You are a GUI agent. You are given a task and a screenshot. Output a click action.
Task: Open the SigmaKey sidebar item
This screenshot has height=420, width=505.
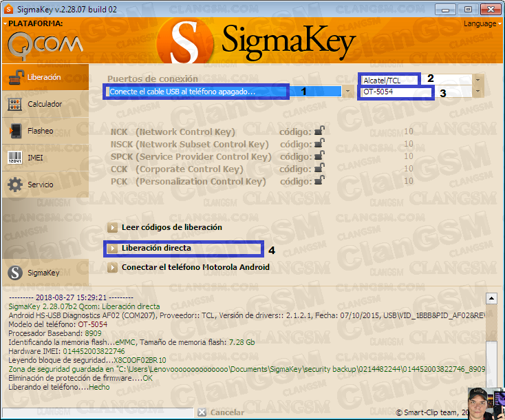point(45,273)
